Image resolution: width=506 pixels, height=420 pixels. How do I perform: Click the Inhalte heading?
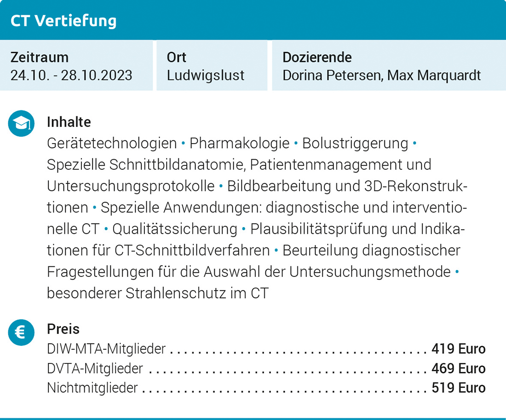(69, 122)
